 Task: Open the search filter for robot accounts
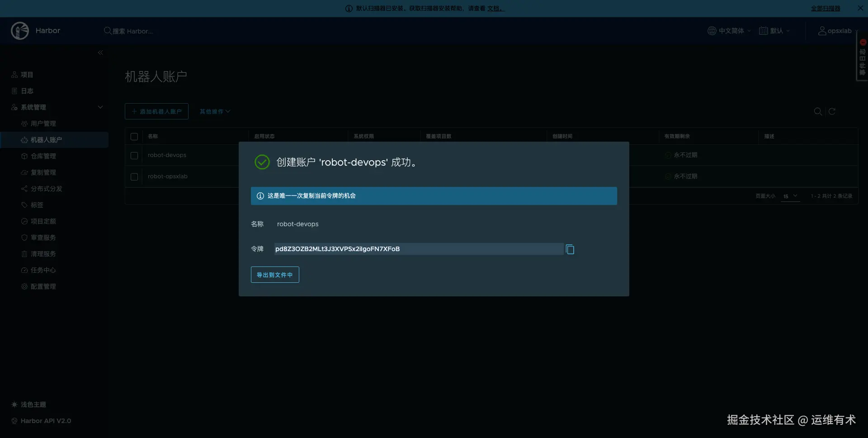click(x=817, y=111)
